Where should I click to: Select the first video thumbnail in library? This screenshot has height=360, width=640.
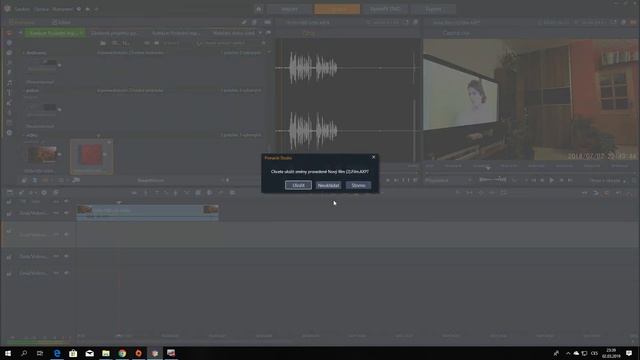42,156
